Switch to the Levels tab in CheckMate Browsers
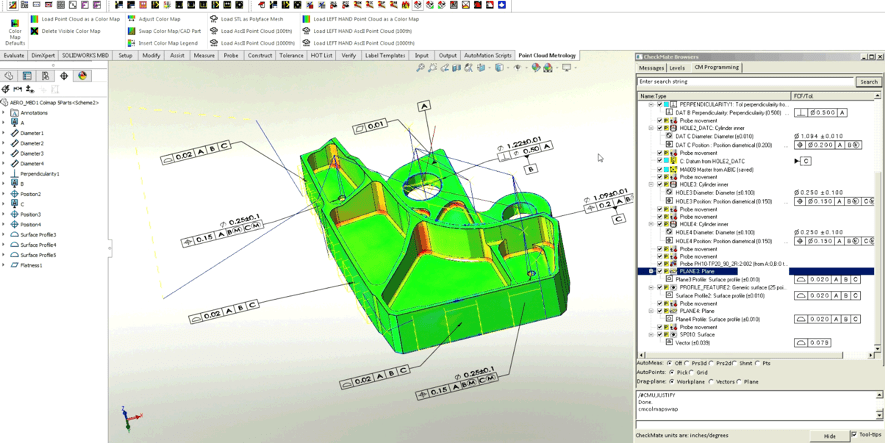The height and width of the screenshot is (443, 885). 677,68
